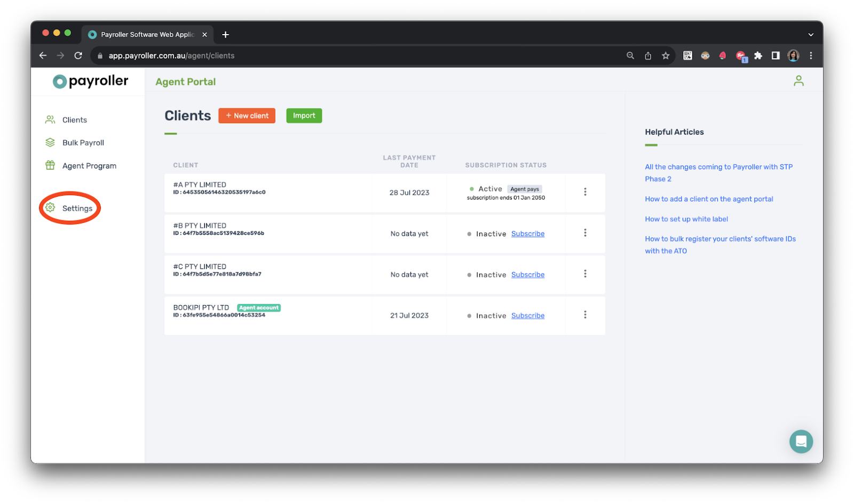Screen dimensions: 854x504
Task: Subscribe #C PTY LIMITED
Action: click(x=528, y=275)
